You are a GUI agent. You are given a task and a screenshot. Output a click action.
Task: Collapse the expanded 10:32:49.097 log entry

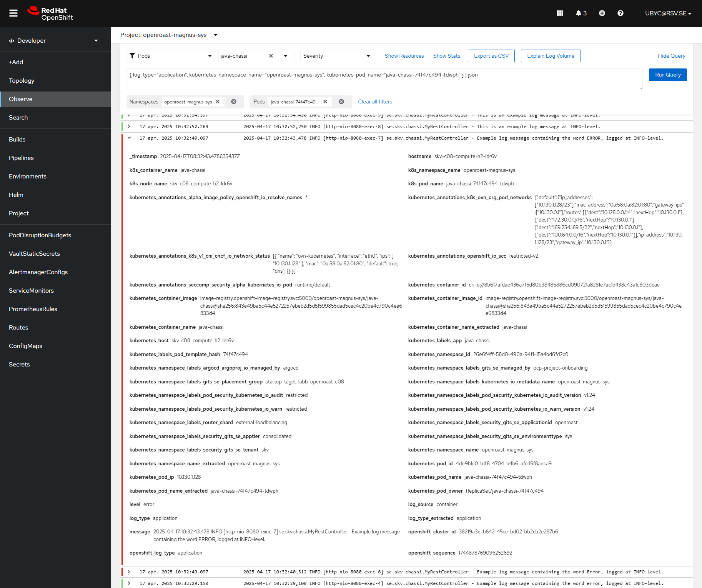[129, 138]
